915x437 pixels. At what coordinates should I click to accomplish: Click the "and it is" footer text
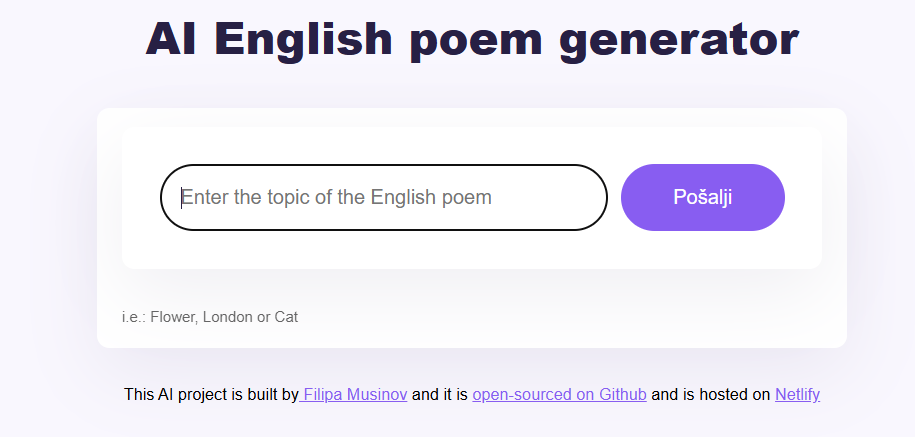[440, 394]
